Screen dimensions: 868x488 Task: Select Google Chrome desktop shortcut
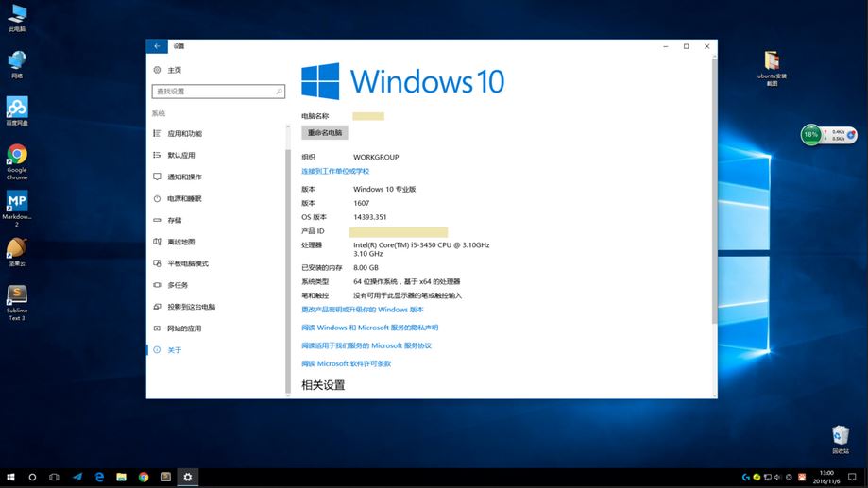click(x=17, y=161)
